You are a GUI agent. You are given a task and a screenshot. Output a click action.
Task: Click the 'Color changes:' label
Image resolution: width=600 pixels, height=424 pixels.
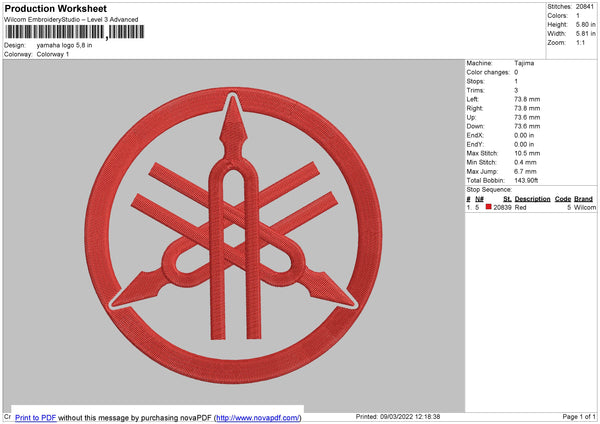click(x=488, y=72)
